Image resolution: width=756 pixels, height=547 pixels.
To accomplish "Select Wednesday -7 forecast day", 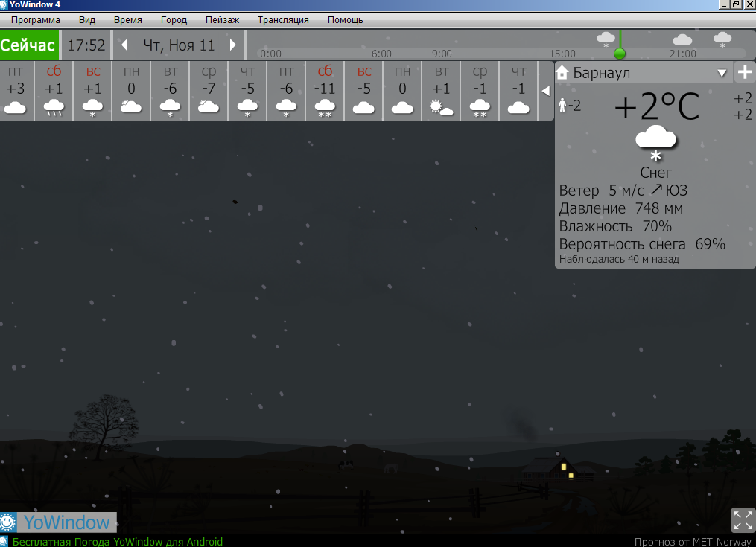I will [x=209, y=91].
